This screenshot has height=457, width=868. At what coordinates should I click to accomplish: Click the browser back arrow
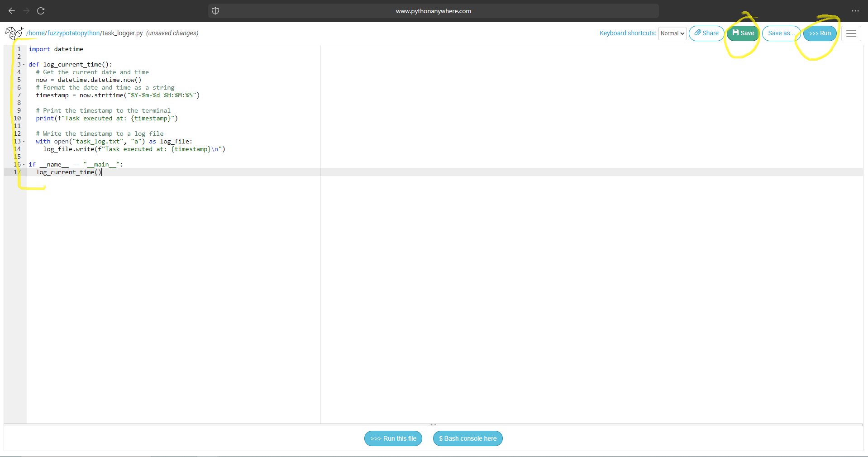point(11,11)
